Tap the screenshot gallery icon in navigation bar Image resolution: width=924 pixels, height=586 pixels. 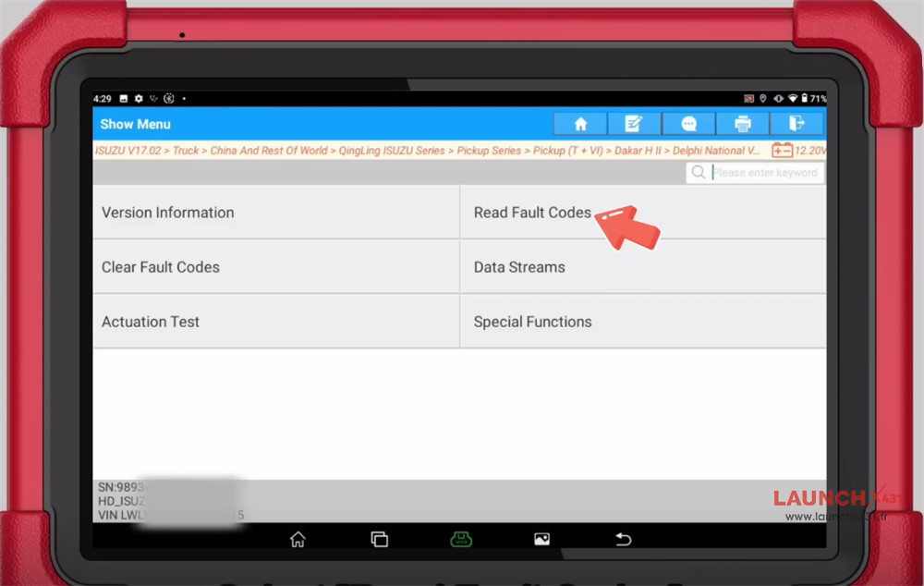(541, 539)
